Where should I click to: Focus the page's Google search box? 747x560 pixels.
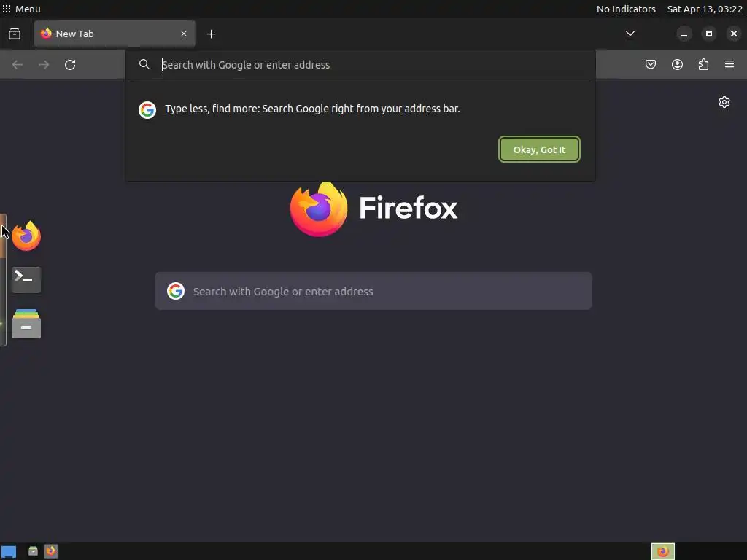pos(373,291)
